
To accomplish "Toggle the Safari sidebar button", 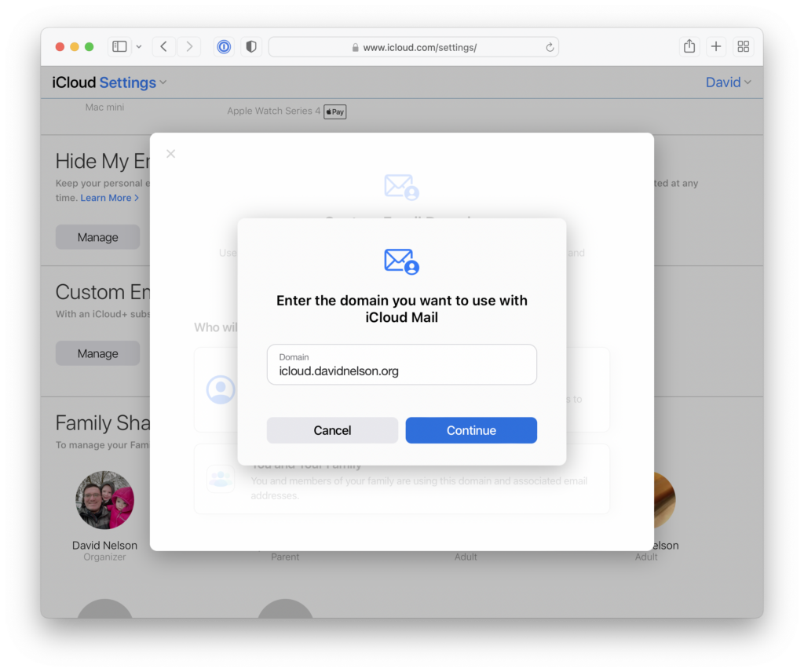I will pos(119,46).
